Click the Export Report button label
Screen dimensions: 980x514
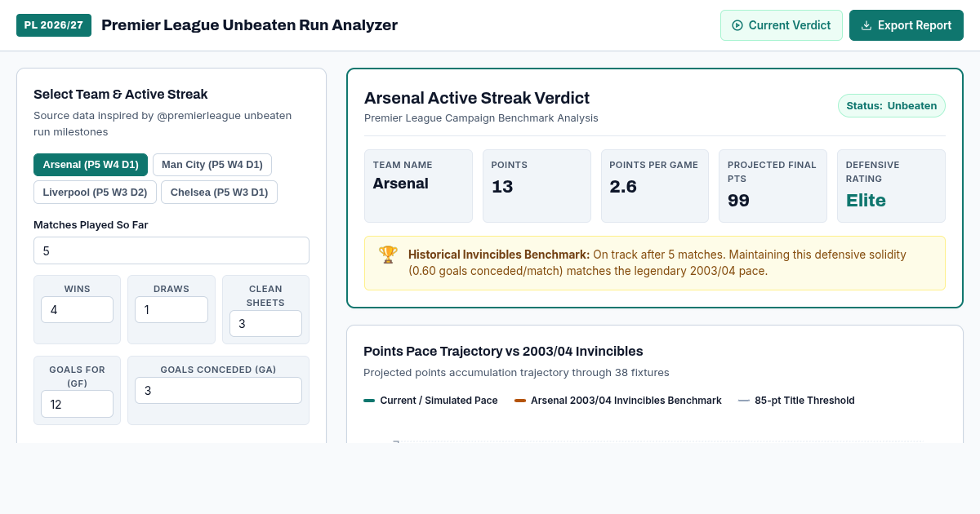tap(915, 25)
